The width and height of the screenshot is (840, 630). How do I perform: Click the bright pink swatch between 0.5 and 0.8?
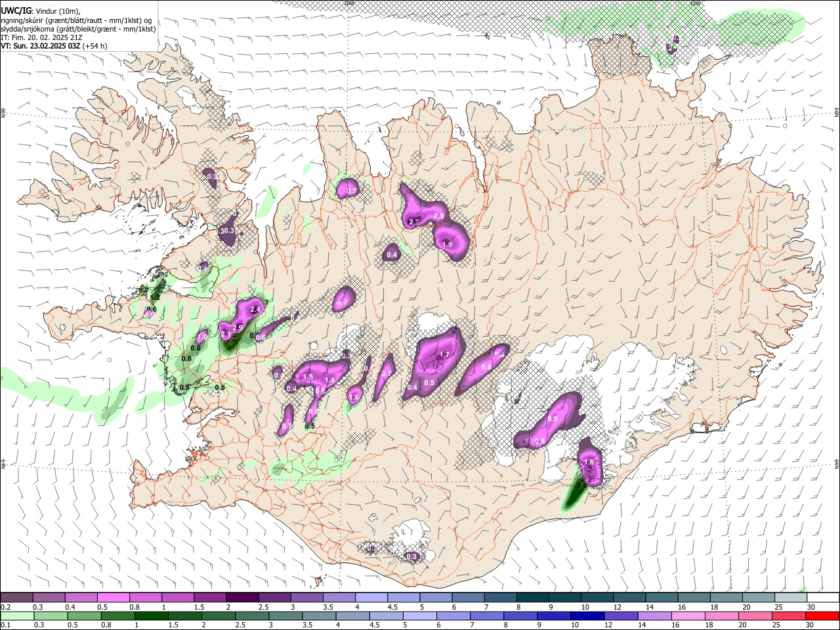113,597
